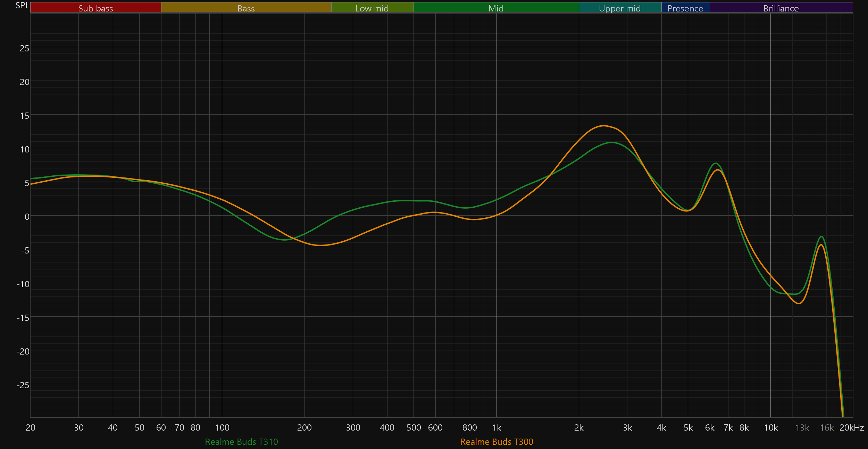This screenshot has width=868, height=449.
Task: Click the 25 dB level label
Action: [24, 48]
